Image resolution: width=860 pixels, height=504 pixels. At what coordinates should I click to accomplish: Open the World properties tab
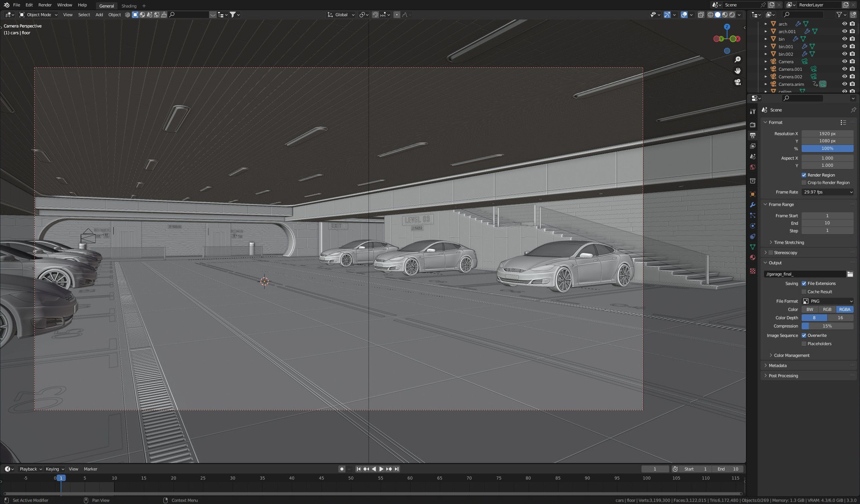[x=753, y=167]
